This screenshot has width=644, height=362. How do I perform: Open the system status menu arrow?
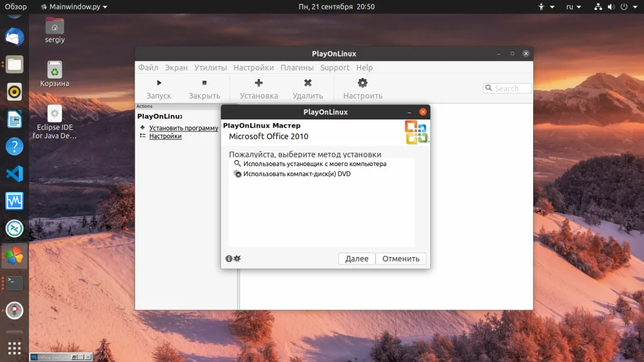click(x=635, y=7)
